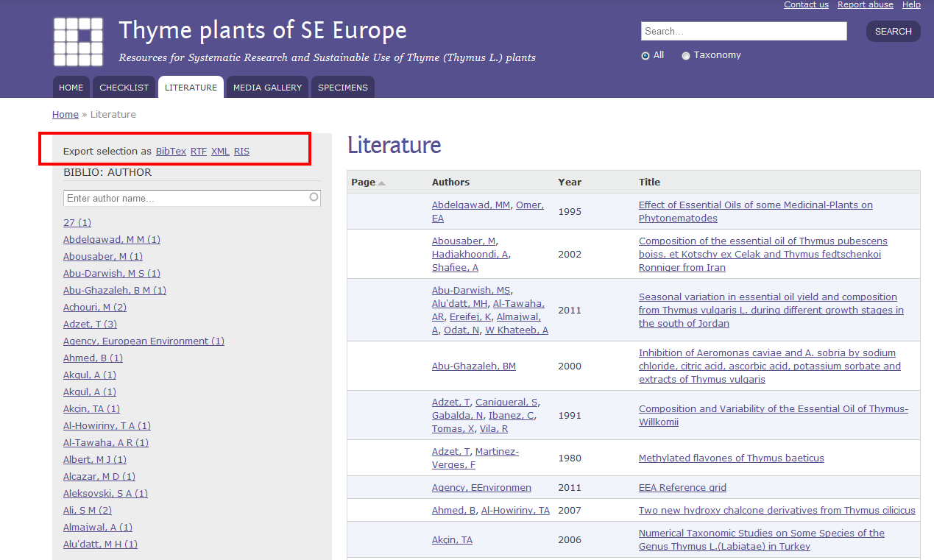Open the Checklist tab

124,87
